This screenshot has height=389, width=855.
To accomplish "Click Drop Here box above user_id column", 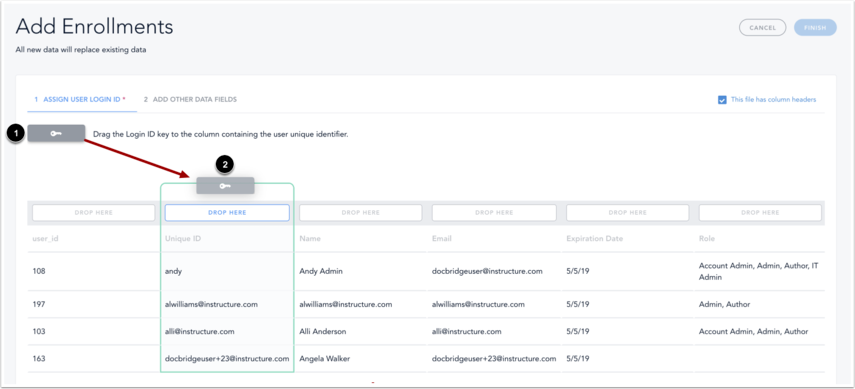I will (94, 213).
